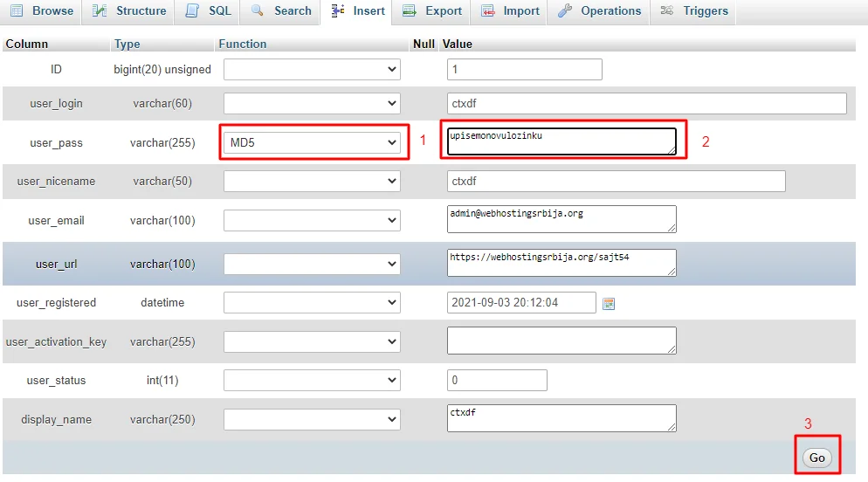868x482 pixels.
Task: Open the MD5 function dropdown for user_pass
Action: click(313, 143)
